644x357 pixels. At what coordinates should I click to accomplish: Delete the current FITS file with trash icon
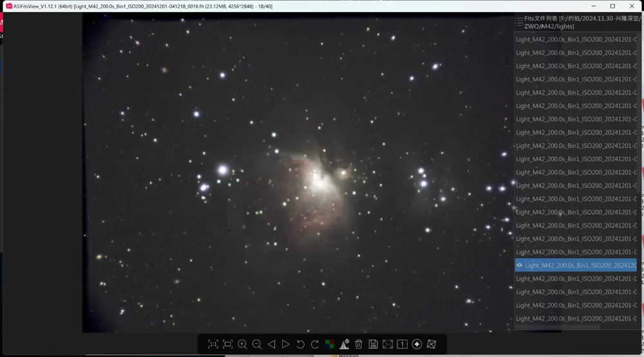pos(359,344)
